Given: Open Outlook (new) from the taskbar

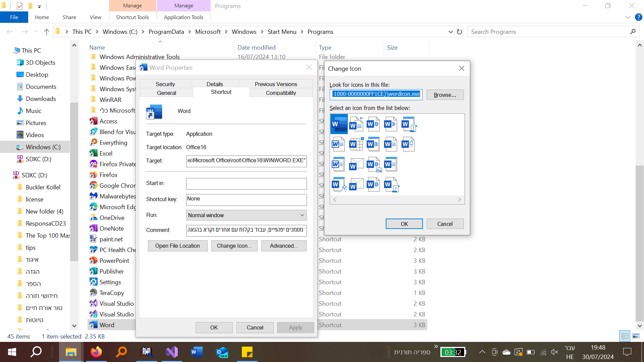Looking at the screenshot, I should (222, 352).
